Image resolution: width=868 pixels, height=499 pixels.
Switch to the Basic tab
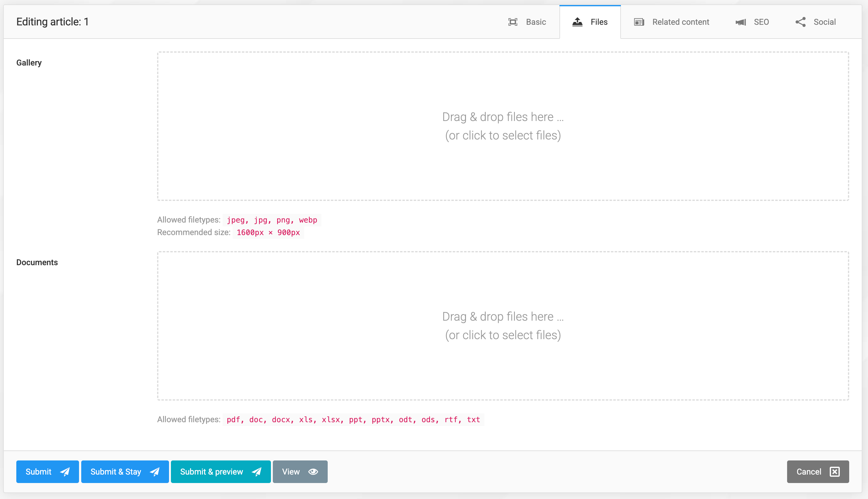click(x=536, y=22)
